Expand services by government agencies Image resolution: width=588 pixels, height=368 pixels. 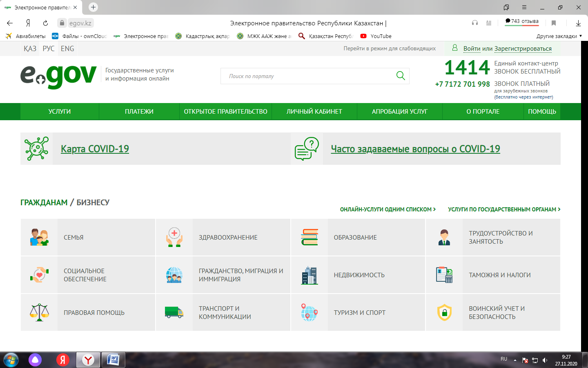[504, 209]
